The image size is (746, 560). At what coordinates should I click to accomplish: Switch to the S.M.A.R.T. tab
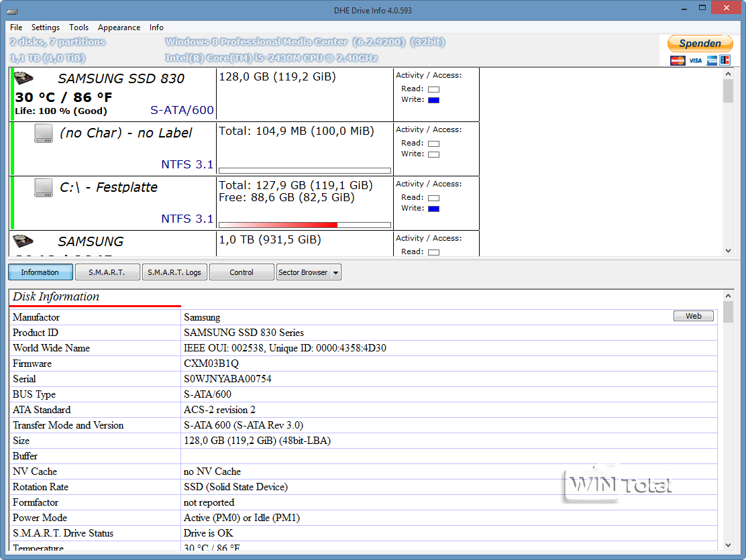pos(107,272)
